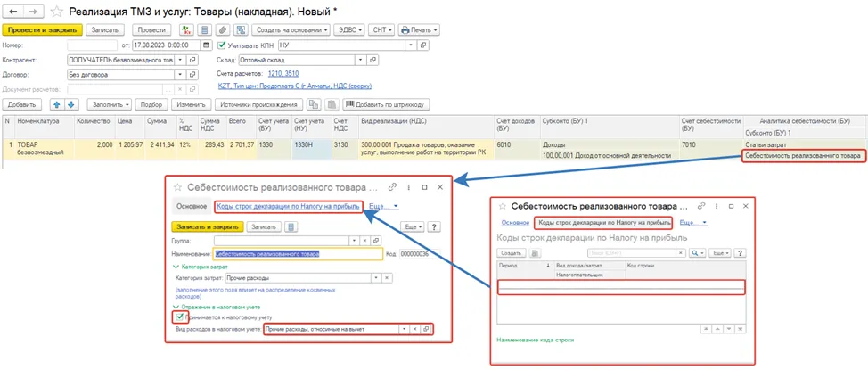Open attached files with the paperclip icon
The height and width of the screenshot is (370, 868).
click(x=222, y=30)
